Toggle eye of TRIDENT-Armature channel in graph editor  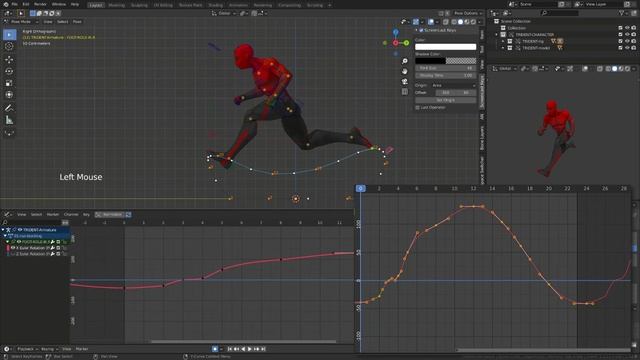point(19,230)
